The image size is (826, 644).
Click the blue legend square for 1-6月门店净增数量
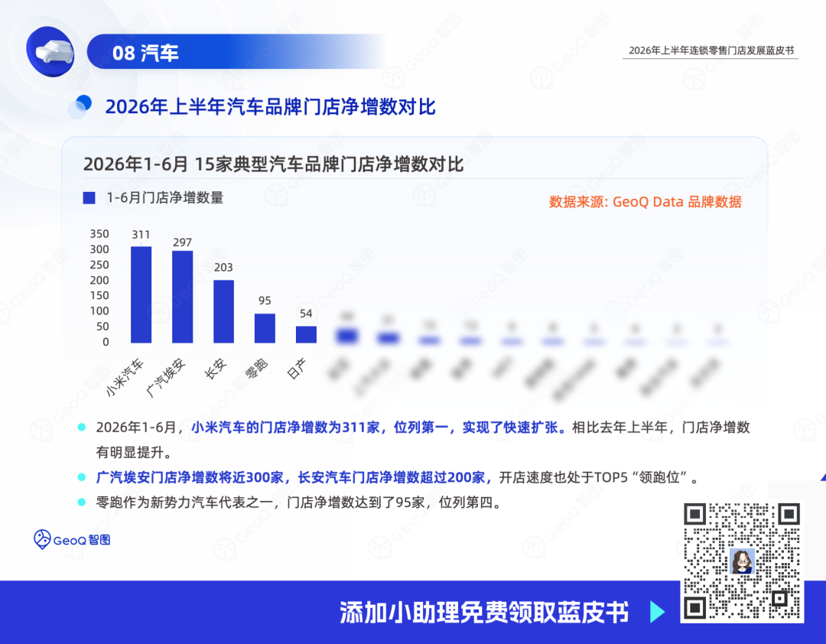pyautogui.click(x=89, y=198)
